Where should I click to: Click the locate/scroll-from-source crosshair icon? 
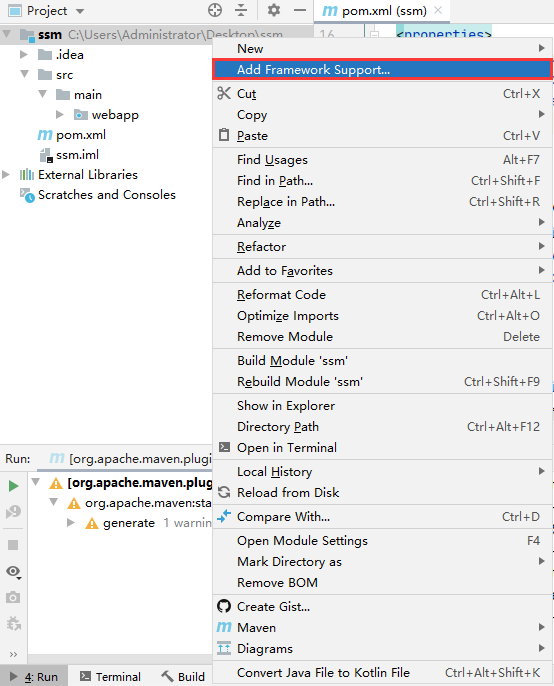(215, 10)
